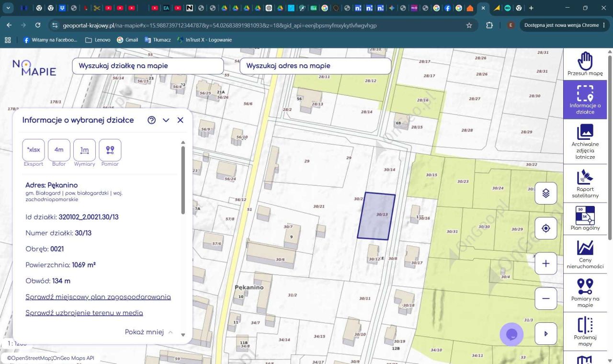Click Dostępna jest nowa wersja Chrome
613x364 pixels.
565,25
